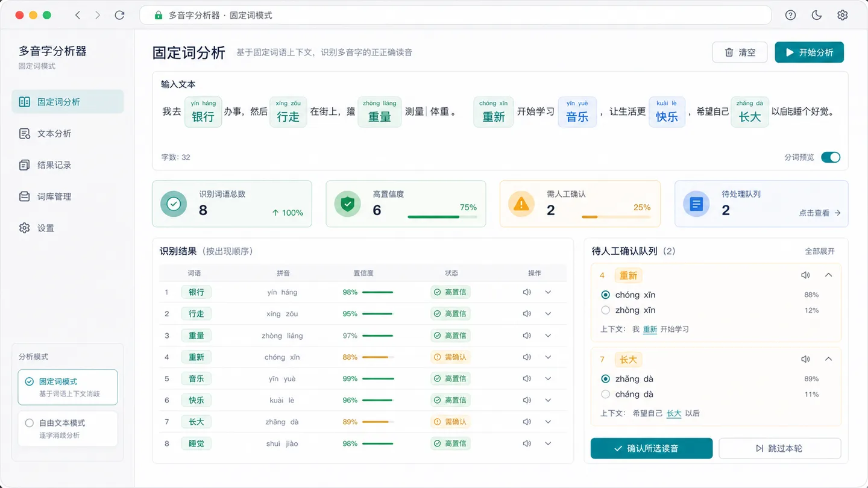Click the 清空 button

click(x=740, y=52)
